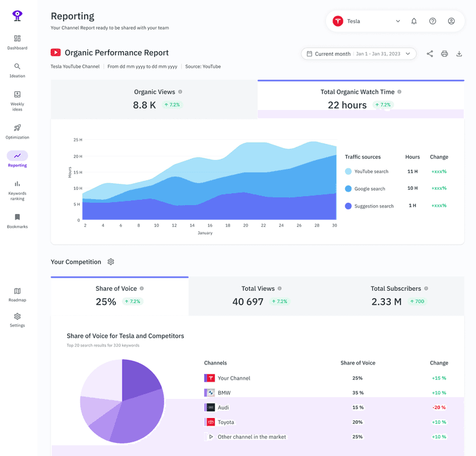This screenshot has height=456, width=476.
Task: Click the -20 % change for Audi
Action: [x=439, y=407]
